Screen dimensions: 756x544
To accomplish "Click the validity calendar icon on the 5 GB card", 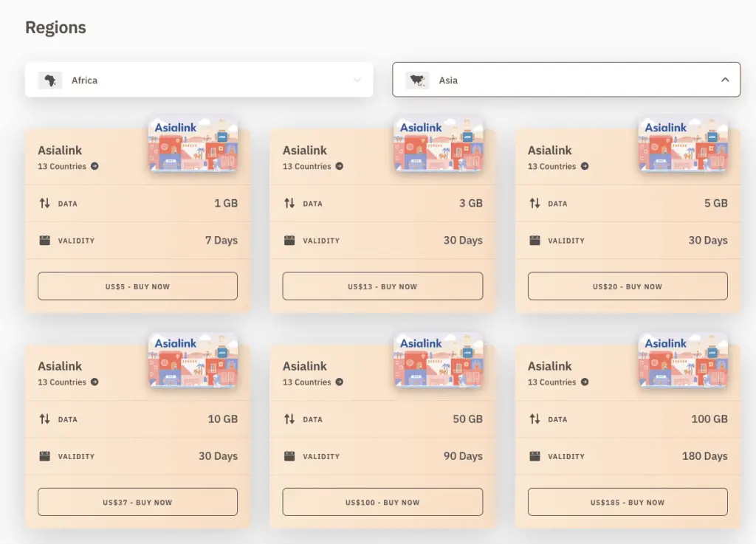I will coord(535,240).
